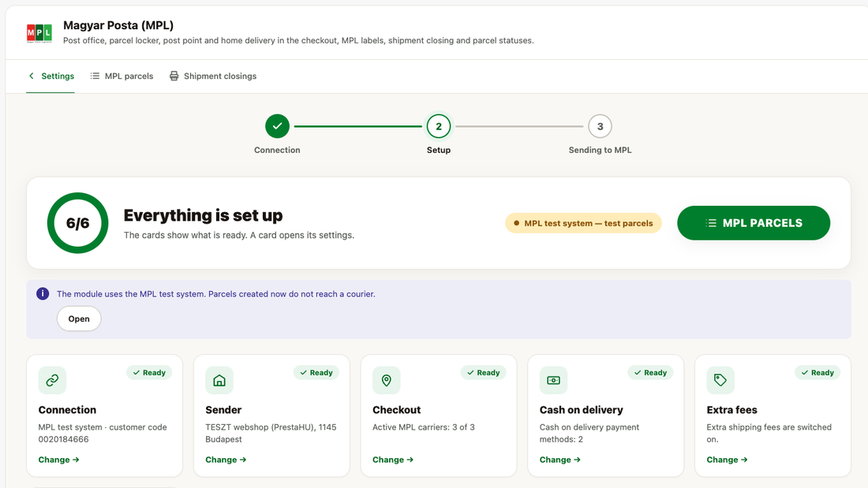868x488 pixels.
Task: Click the back chevron beside Settings
Action: 32,76
